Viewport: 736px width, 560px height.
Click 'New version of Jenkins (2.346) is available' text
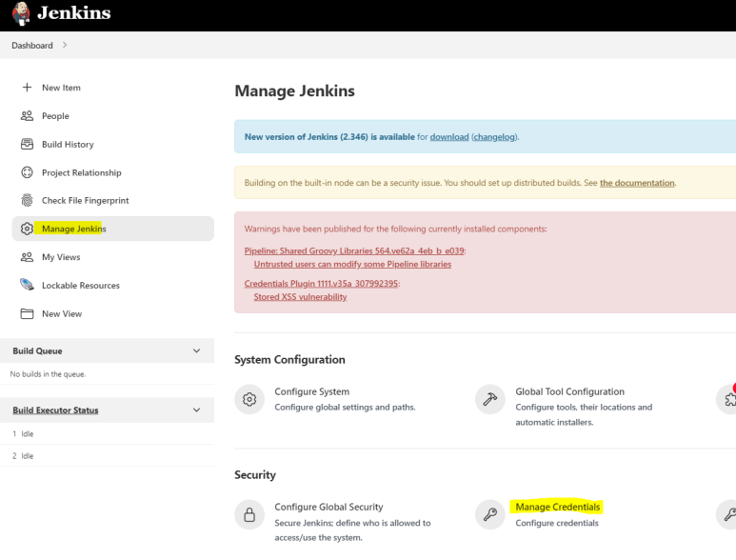pos(329,136)
